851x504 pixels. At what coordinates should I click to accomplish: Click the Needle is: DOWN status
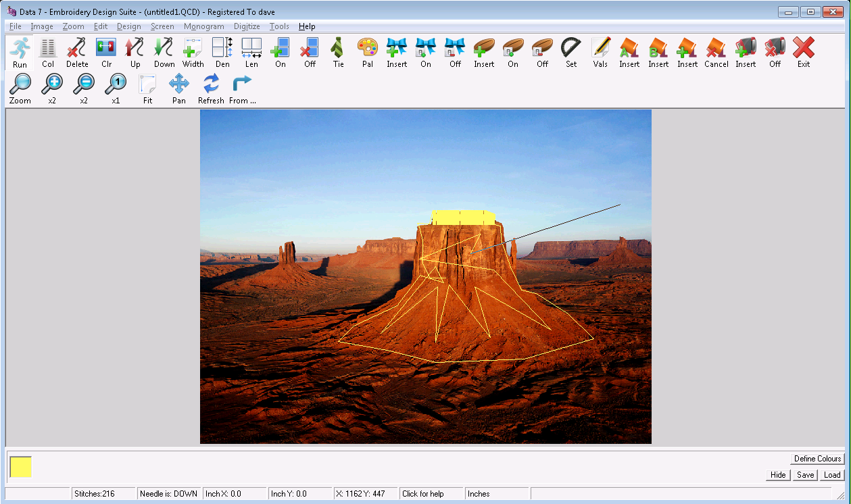168,494
